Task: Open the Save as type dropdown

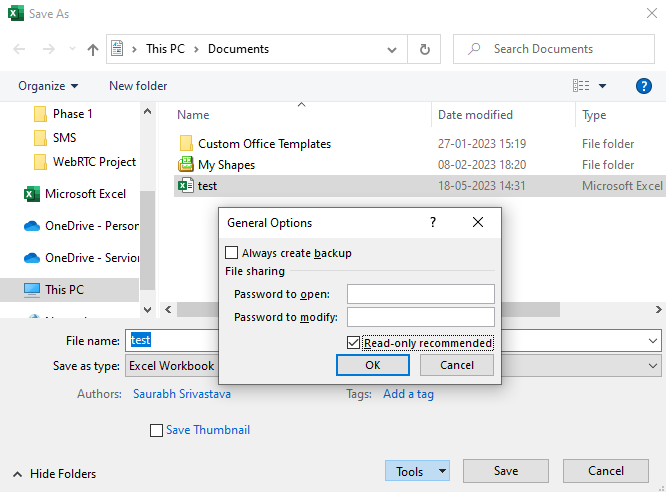Action: (652, 366)
